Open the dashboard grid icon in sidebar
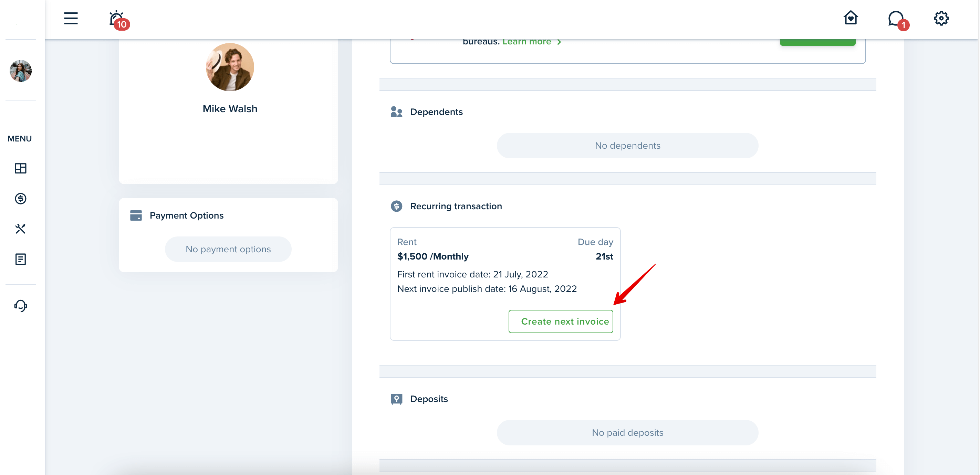The image size is (980, 475). click(21, 168)
